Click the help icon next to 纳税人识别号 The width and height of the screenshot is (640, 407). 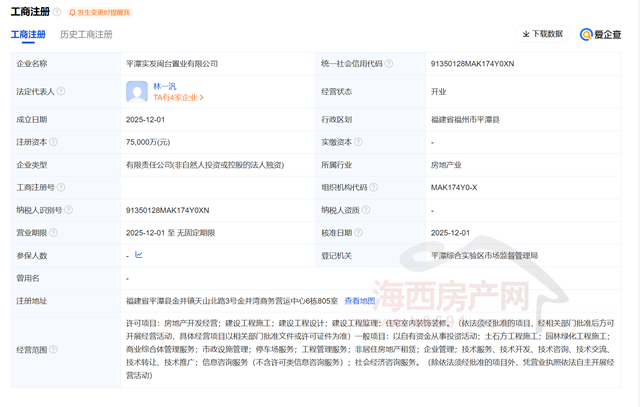tap(69, 210)
